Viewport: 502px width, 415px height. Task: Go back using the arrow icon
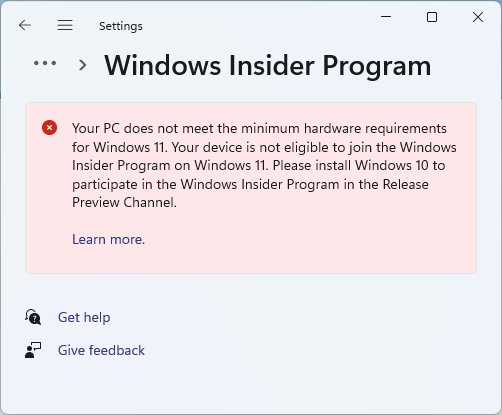tap(25, 25)
